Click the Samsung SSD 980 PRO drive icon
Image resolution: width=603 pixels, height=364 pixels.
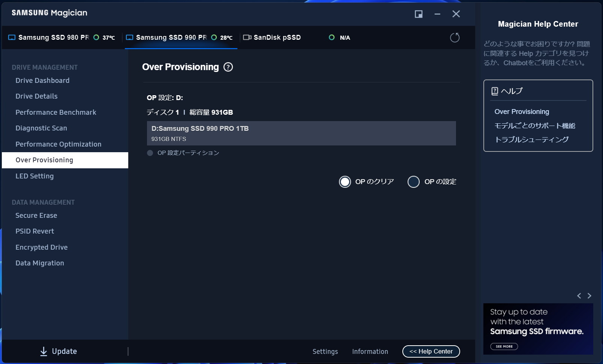[12, 37]
